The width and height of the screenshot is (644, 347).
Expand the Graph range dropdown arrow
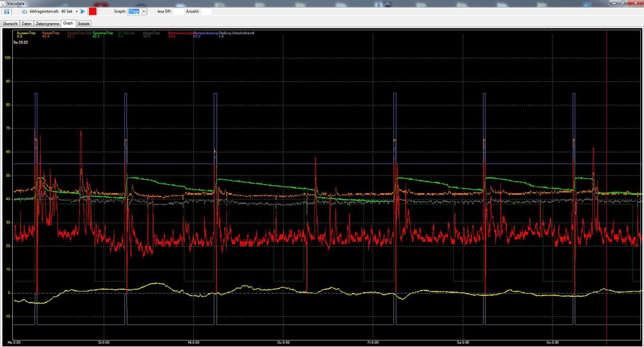144,12
